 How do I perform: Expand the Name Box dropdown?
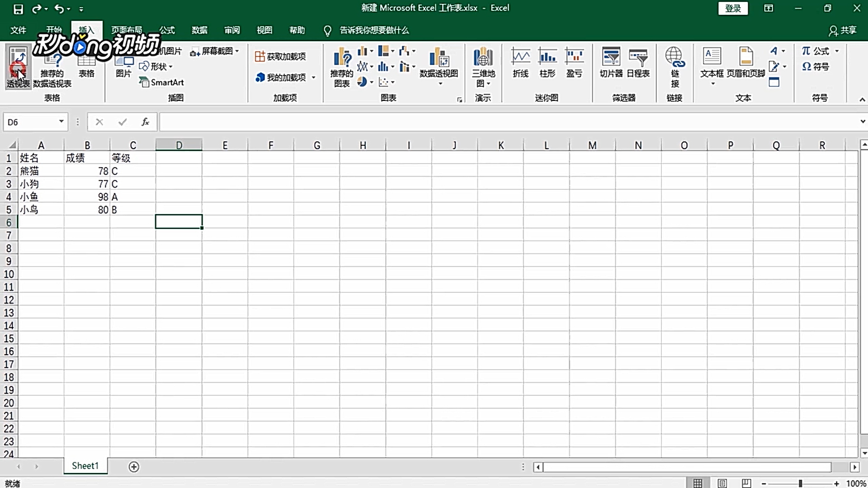(61, 122)
